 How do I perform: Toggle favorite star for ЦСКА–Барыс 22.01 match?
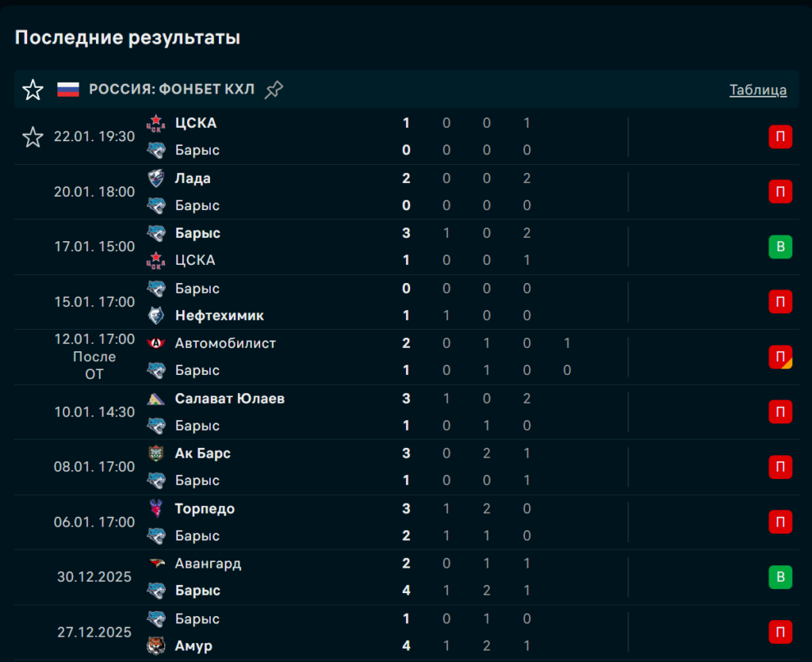pos(33,137)
